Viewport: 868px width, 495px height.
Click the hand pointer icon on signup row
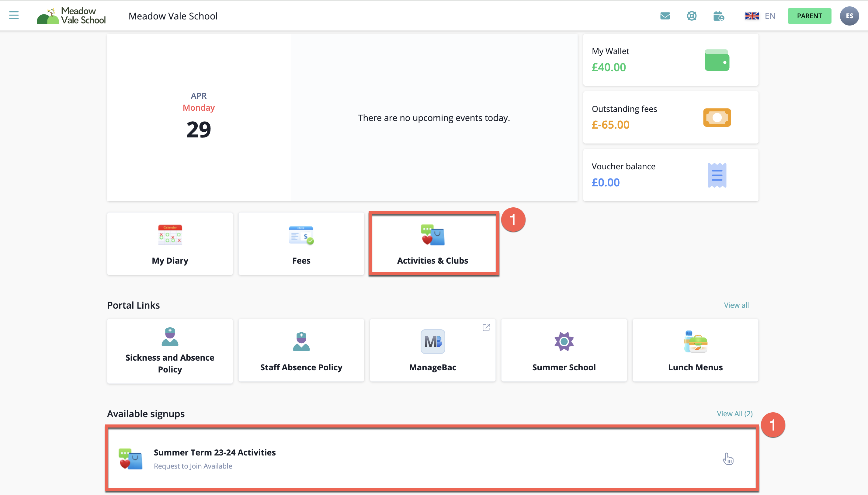(728, 459)
